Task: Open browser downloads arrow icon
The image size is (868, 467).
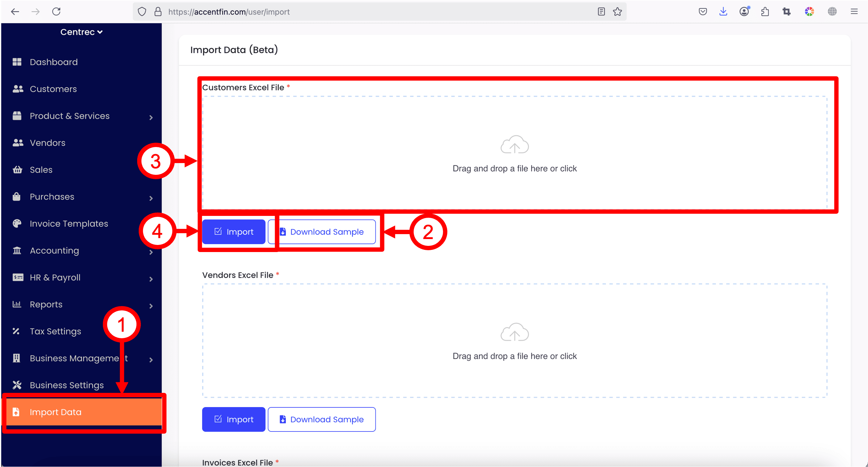Action: [x=723, y=12]
